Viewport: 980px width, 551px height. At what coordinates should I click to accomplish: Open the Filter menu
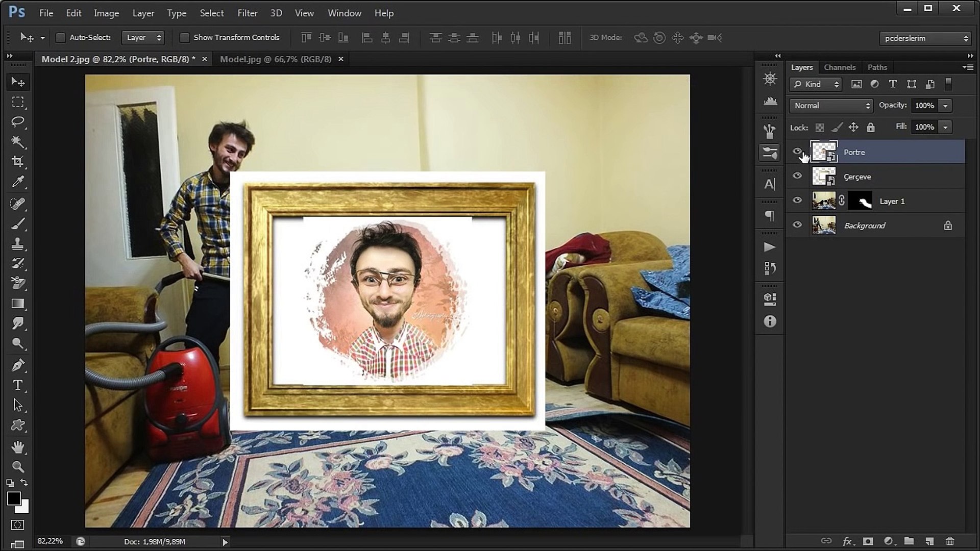[x=247, y=13]
